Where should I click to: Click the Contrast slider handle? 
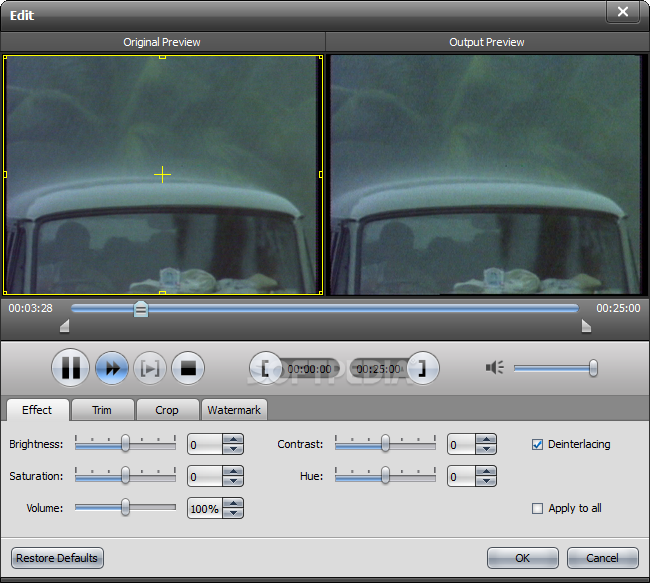386,443
